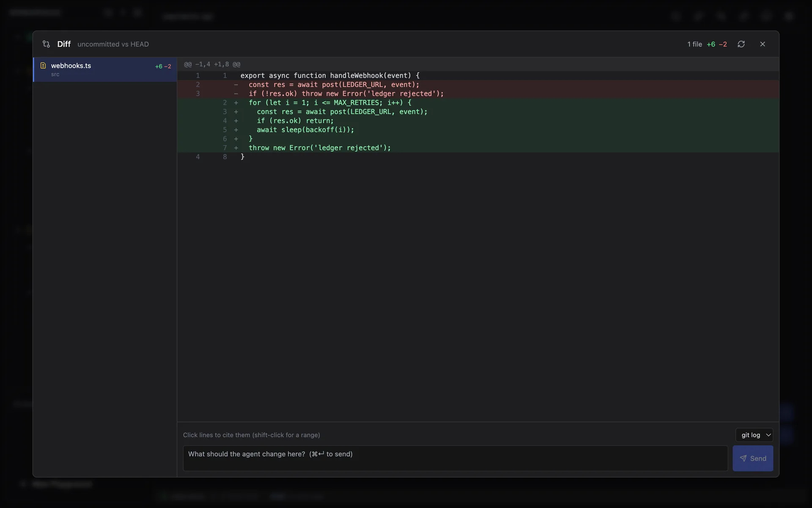Screen dimensions: 812x508
Task: Cite added line 'await sleep(backoff(i));'
Action: 478,130
